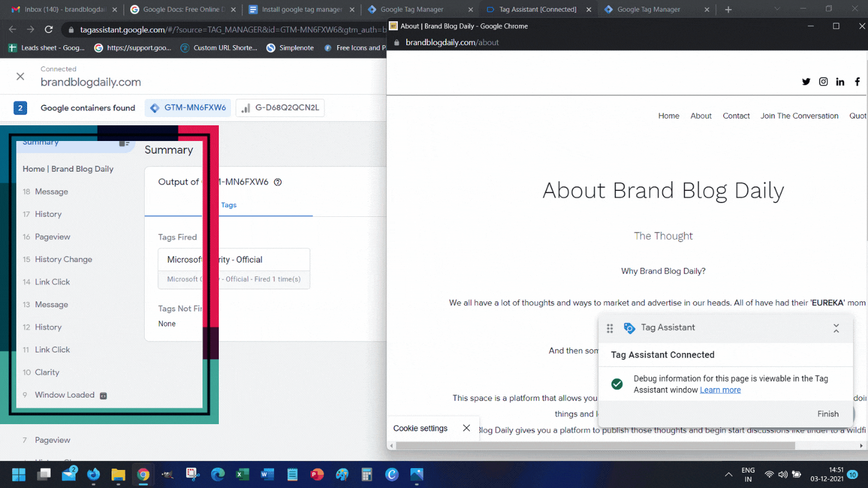Open the Custom URL Shortener bookmark

(x=219, y=48)
